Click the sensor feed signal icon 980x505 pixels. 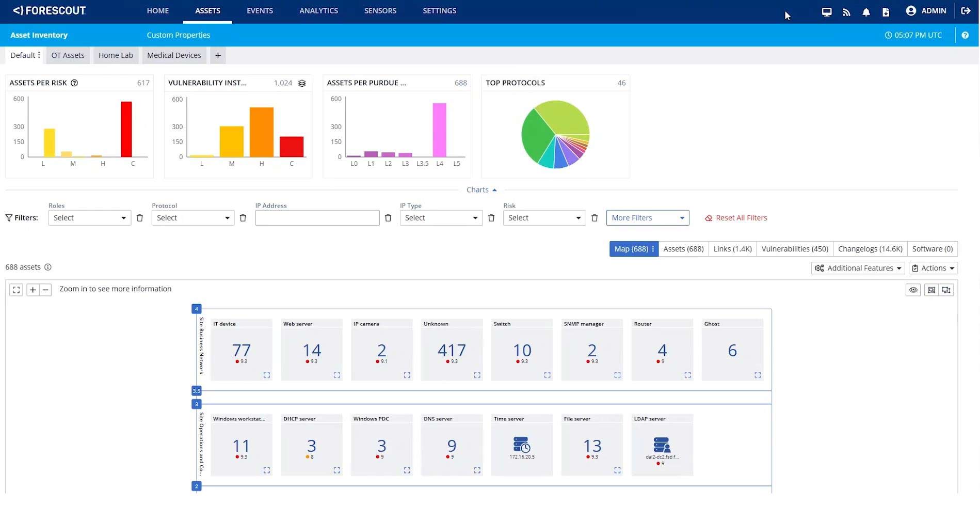(846, 12)
